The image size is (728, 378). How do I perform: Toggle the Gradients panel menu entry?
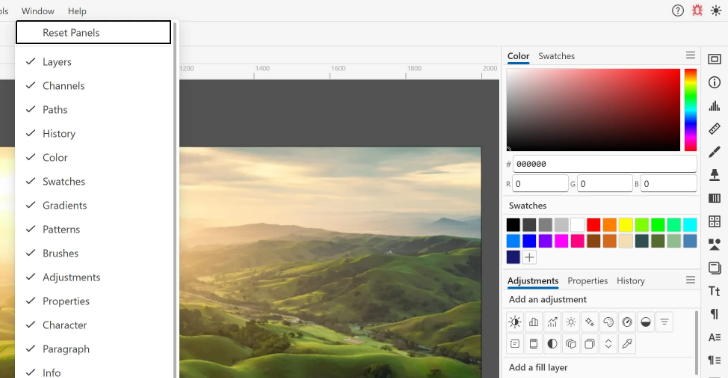pyautogui.click(x=93, y=205)
